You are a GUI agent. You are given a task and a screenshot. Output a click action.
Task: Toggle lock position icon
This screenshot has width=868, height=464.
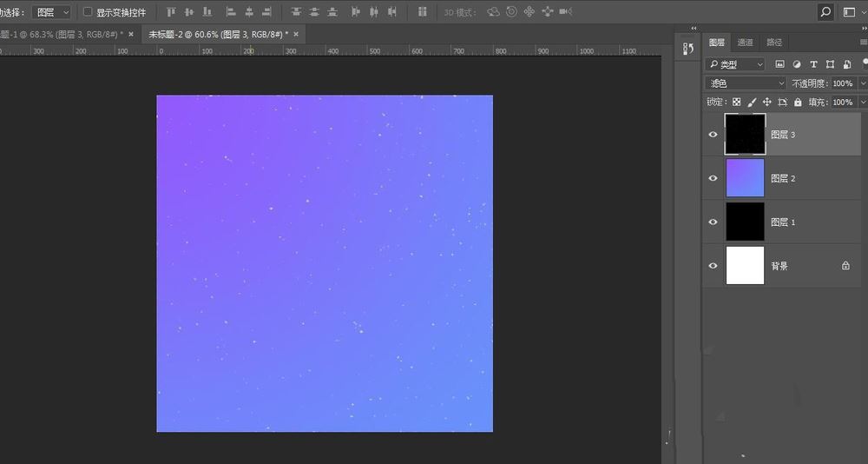click(766, 102)
